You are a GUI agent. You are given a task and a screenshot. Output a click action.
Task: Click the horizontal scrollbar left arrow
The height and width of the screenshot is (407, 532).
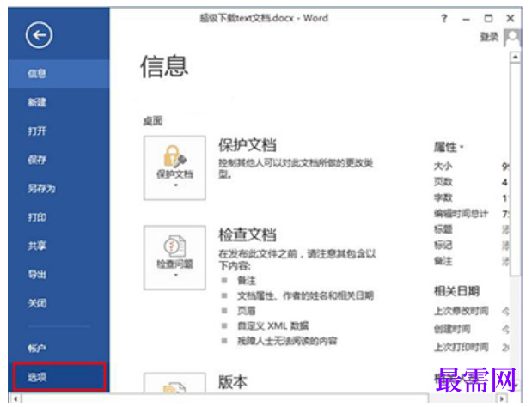[16, 398]
